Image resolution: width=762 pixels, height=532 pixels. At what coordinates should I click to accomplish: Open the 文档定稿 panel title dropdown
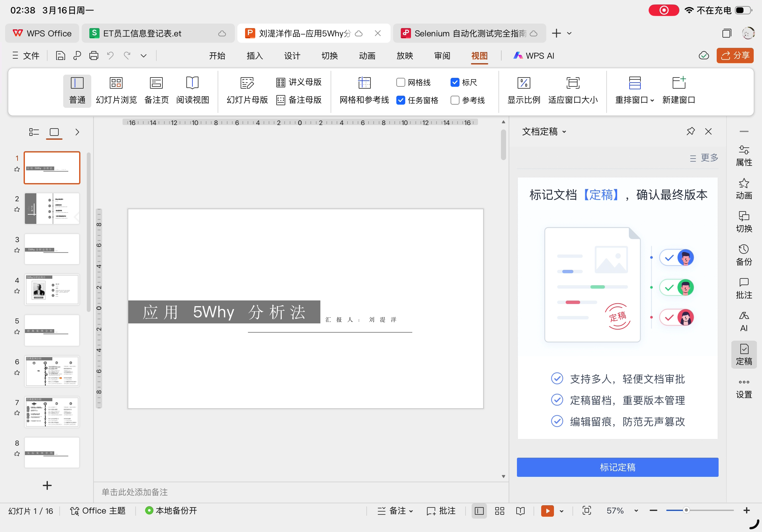pyautogui.click(x=564, y=132)
